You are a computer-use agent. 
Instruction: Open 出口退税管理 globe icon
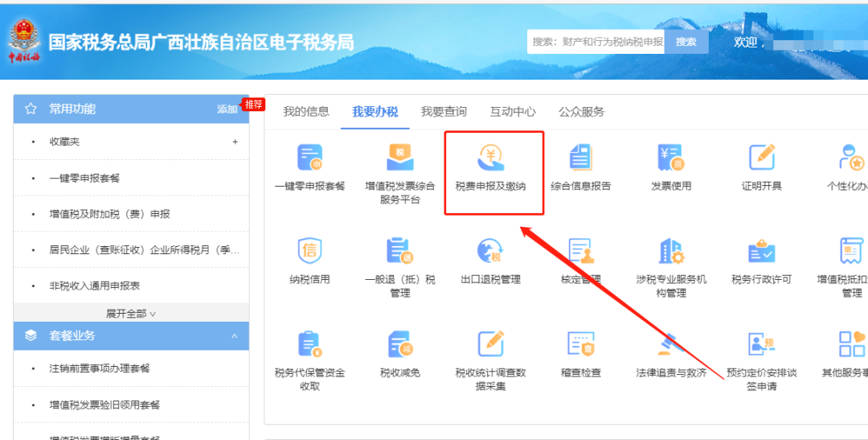pos(490,251)
